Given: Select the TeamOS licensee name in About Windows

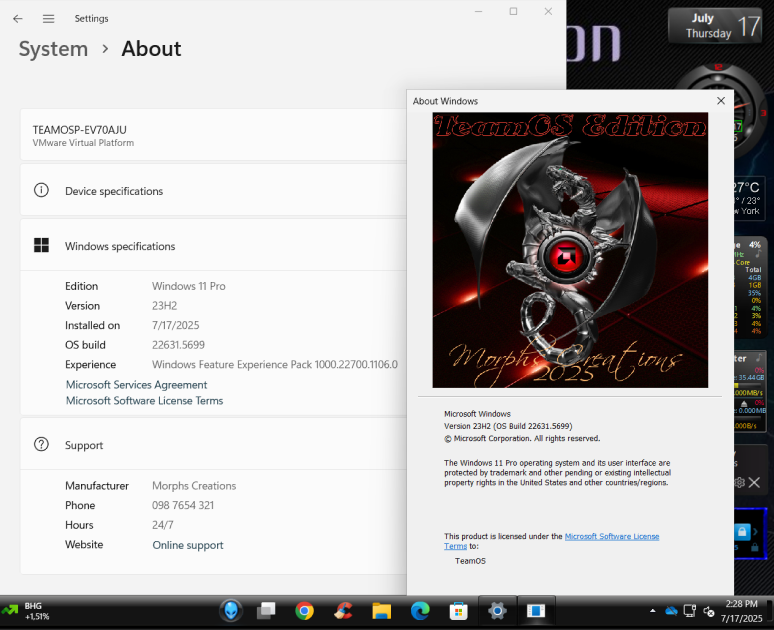Looking at the screenshot, I should pos(470,561).
